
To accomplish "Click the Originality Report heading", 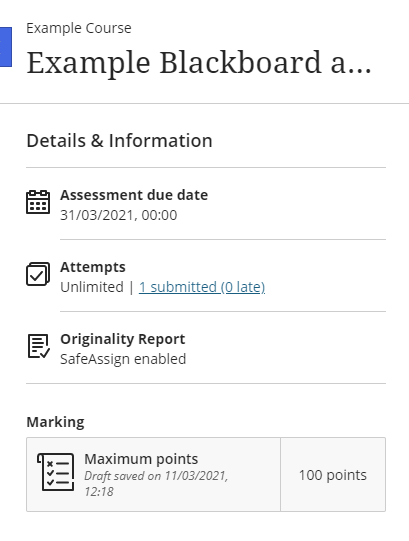I will coord(123,339).
